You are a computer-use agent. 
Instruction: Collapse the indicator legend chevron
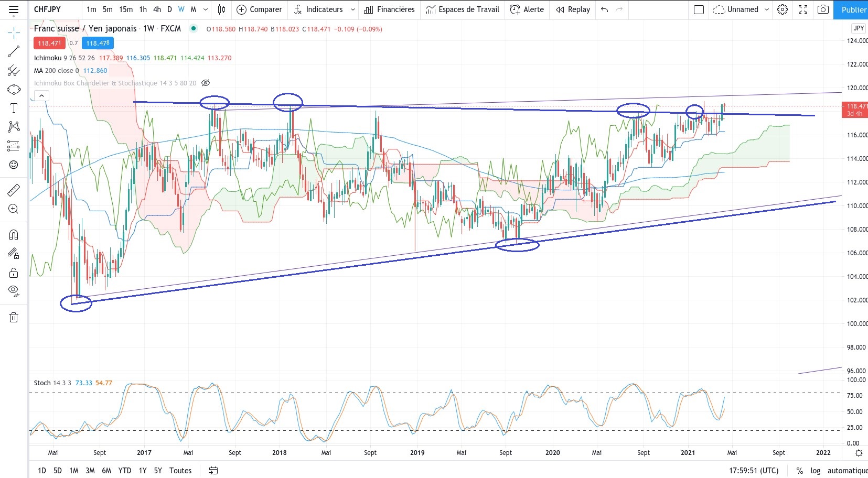click(x=41, y=95)
